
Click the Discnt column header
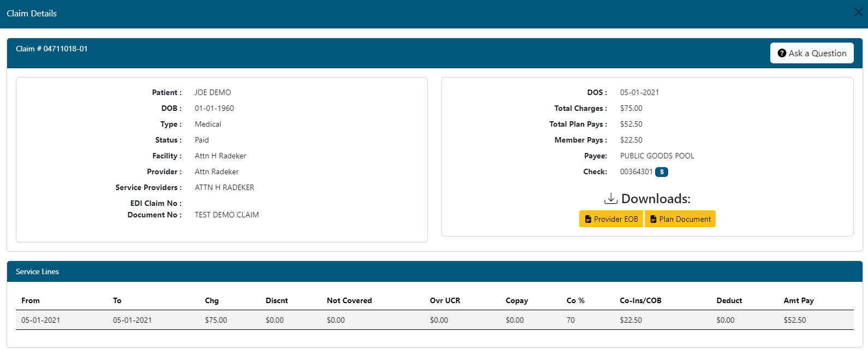tap(277, 300)
